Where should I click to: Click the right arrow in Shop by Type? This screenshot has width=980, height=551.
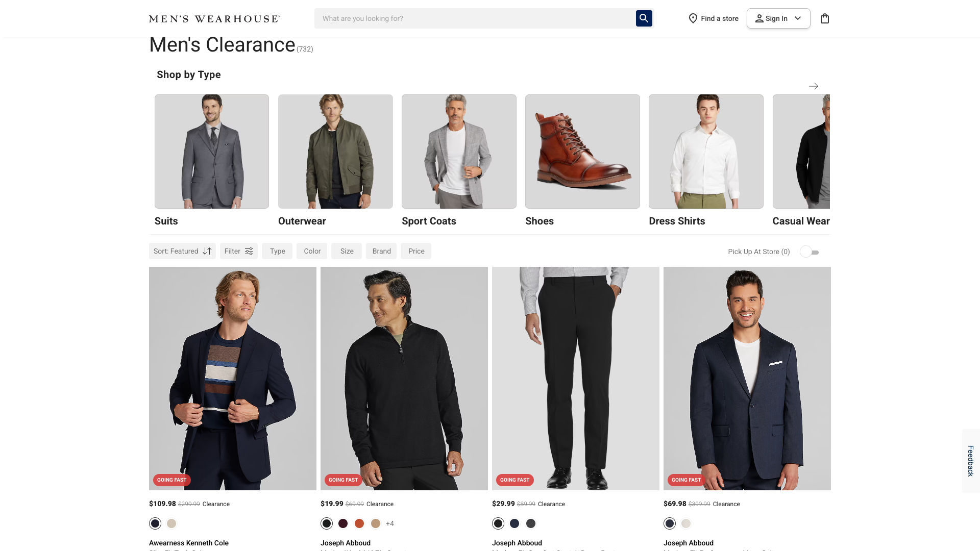813,86
